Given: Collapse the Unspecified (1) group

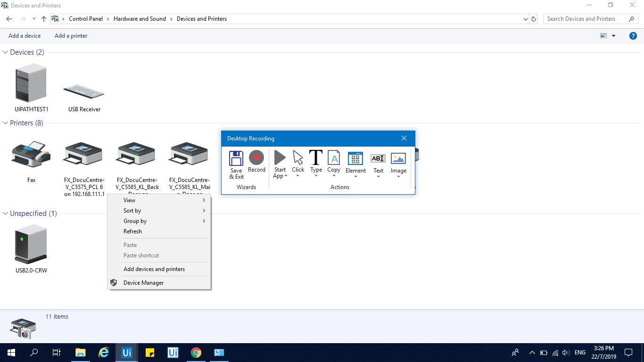Looking at the screenshot, I should click(x=6, y=214).
